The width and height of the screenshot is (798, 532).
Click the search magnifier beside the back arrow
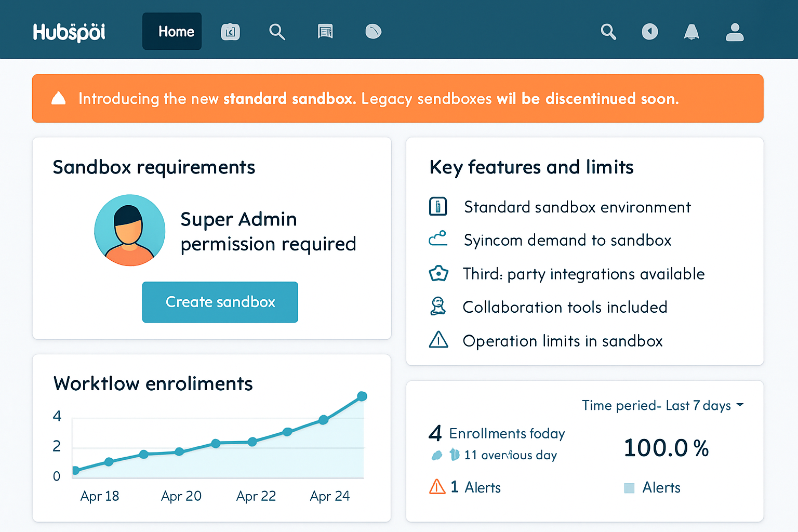(x=608, y=32)
